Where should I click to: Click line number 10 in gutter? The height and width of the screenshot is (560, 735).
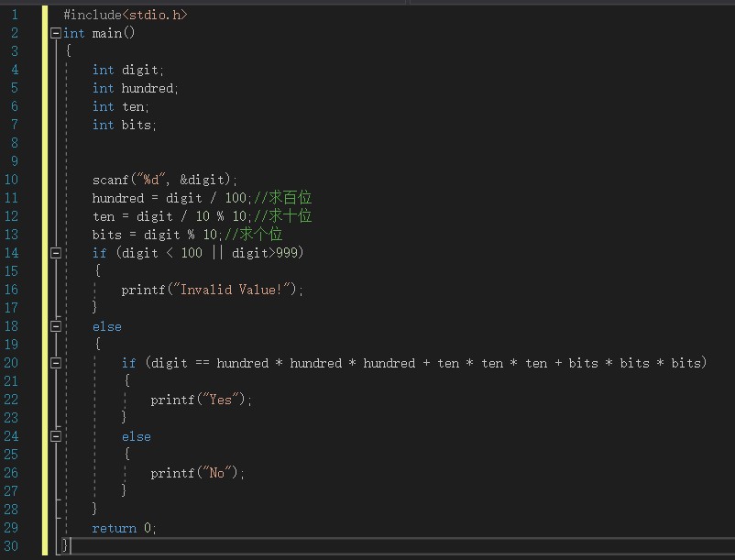(x=11, y=180)
